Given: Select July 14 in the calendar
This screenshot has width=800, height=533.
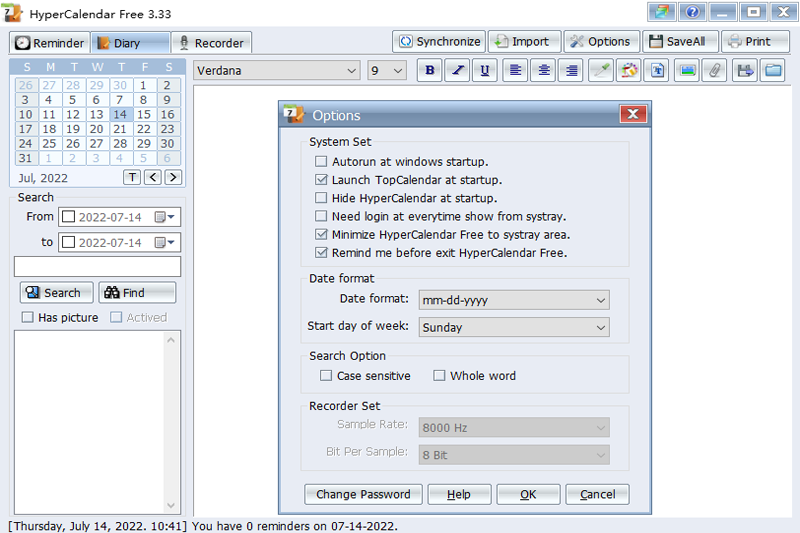Looking at the screenshot, I should (120, 114).
